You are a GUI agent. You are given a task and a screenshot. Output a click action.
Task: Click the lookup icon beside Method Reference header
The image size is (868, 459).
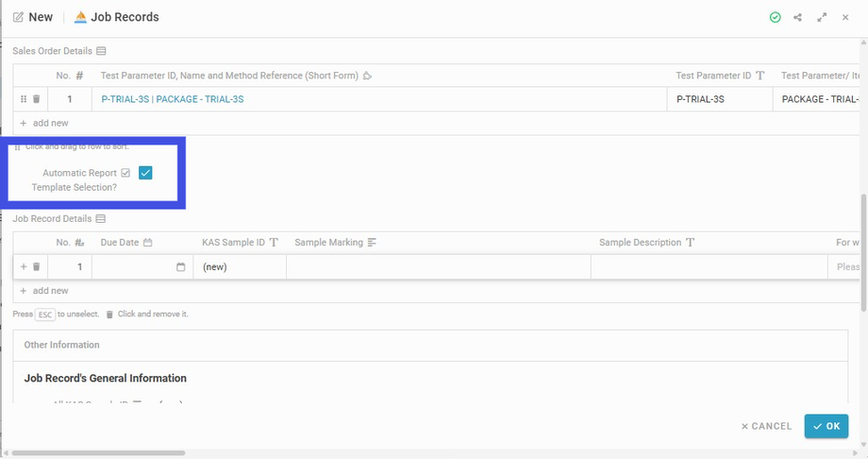[367, 76]
